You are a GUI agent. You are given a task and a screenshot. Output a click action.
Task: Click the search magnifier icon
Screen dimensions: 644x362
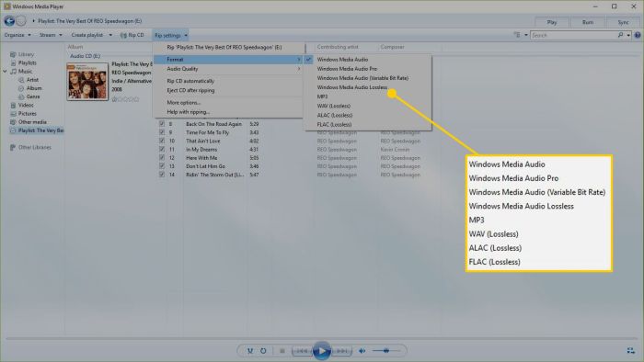(x=621, y=35)
